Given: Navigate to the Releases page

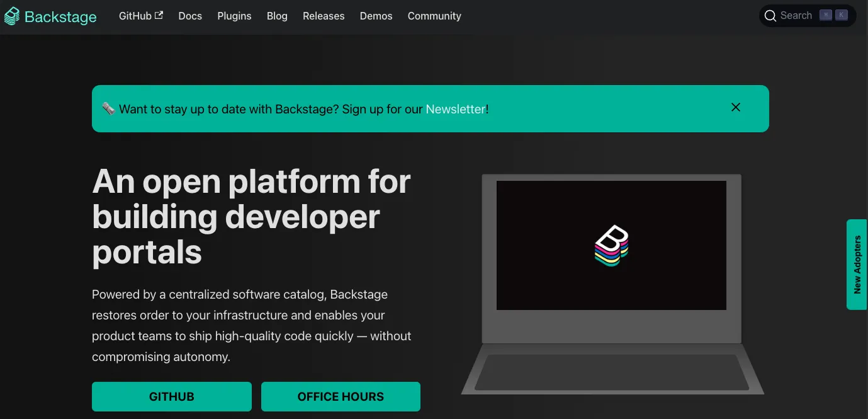Looking at the screenshot, I should click(324, 16).
